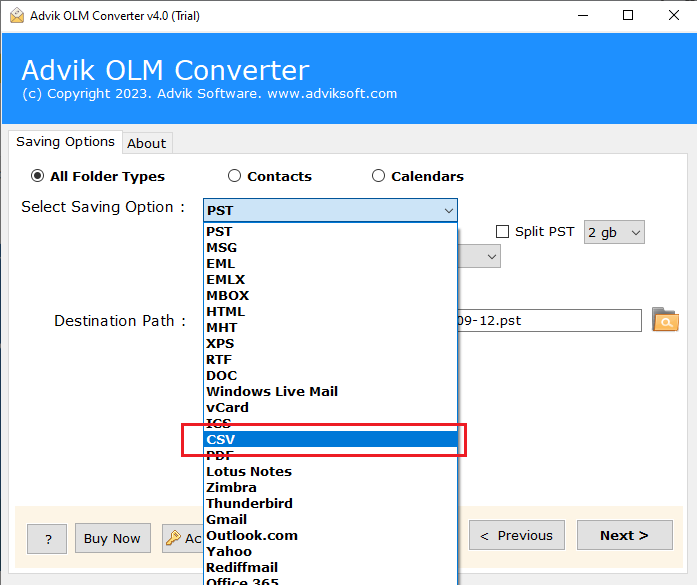Screen dimensions: 697x585
Task: Pick HTML in the format list
Action: tap(330, 312)
